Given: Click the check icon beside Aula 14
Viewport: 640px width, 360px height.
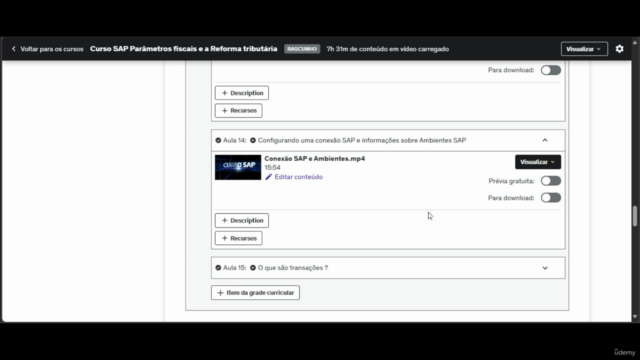Looking at the screenshot, I should (218, 140).
